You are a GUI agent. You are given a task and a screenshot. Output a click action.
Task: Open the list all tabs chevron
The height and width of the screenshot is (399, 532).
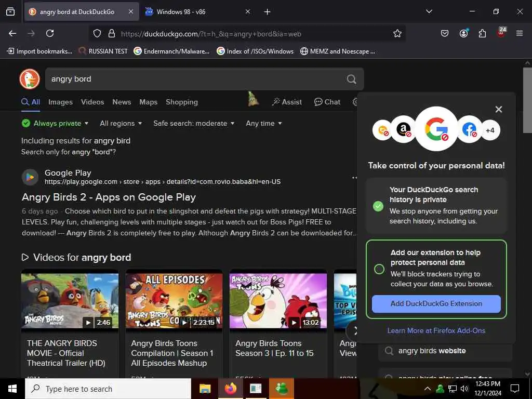click(x=429, y=11)
